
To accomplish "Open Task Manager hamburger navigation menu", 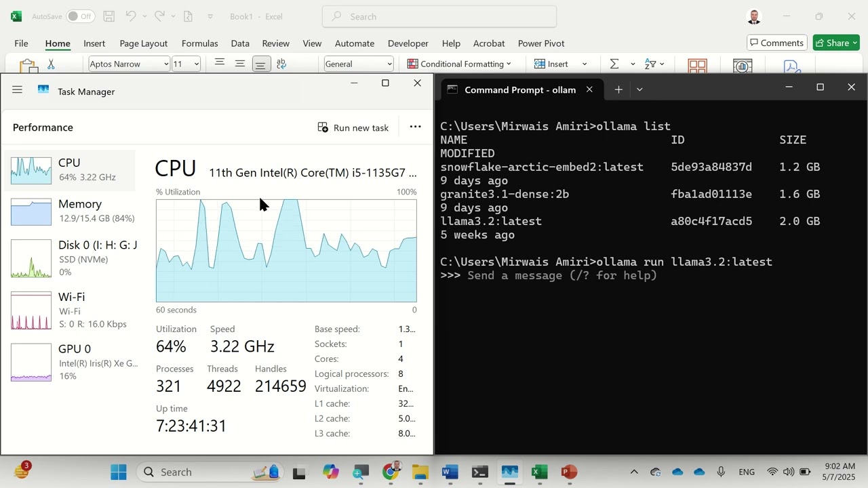I will click(17, 89).
